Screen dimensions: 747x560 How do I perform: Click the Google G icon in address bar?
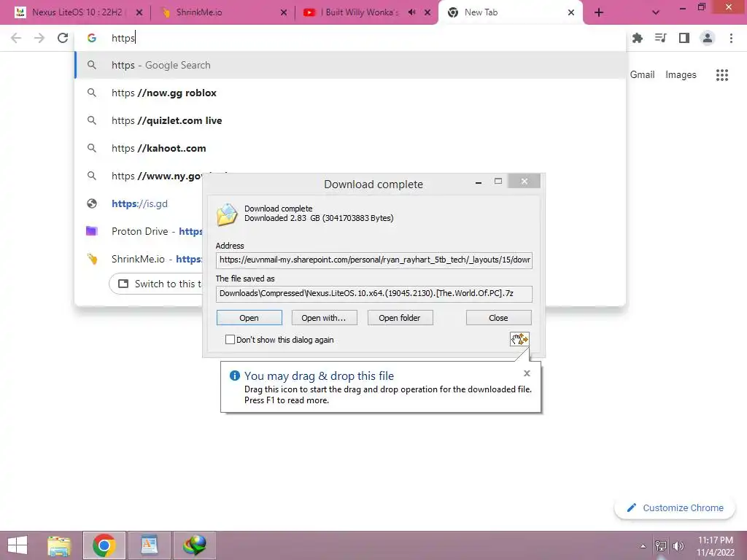(92, 38)
